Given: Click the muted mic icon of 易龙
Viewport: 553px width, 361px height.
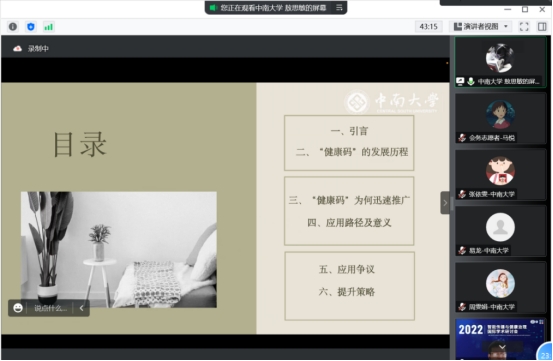Looking at the screenshot, I should tap(462, 251).
